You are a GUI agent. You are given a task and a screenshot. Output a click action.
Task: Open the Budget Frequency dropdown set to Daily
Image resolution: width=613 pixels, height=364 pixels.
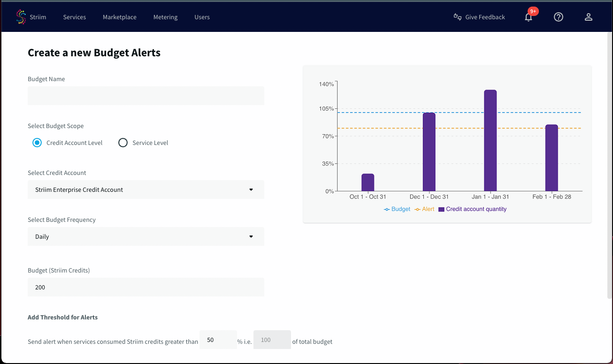click(x=146, y=236)
